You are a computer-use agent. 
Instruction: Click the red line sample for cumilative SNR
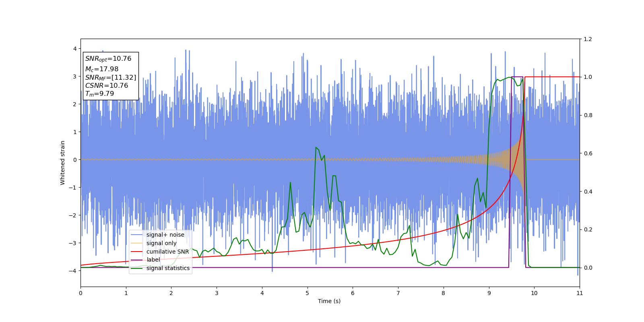(137, 252)
